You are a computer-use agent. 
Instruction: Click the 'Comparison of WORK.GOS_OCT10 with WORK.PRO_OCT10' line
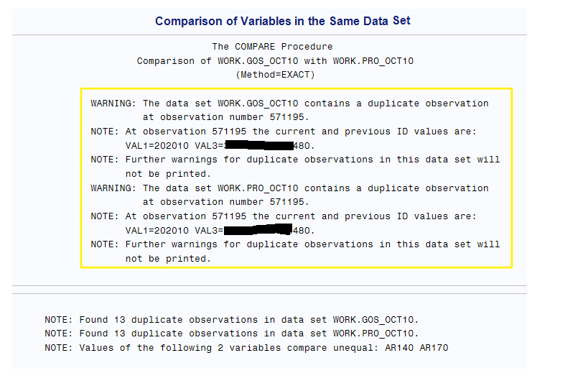(x=275, y=61)
